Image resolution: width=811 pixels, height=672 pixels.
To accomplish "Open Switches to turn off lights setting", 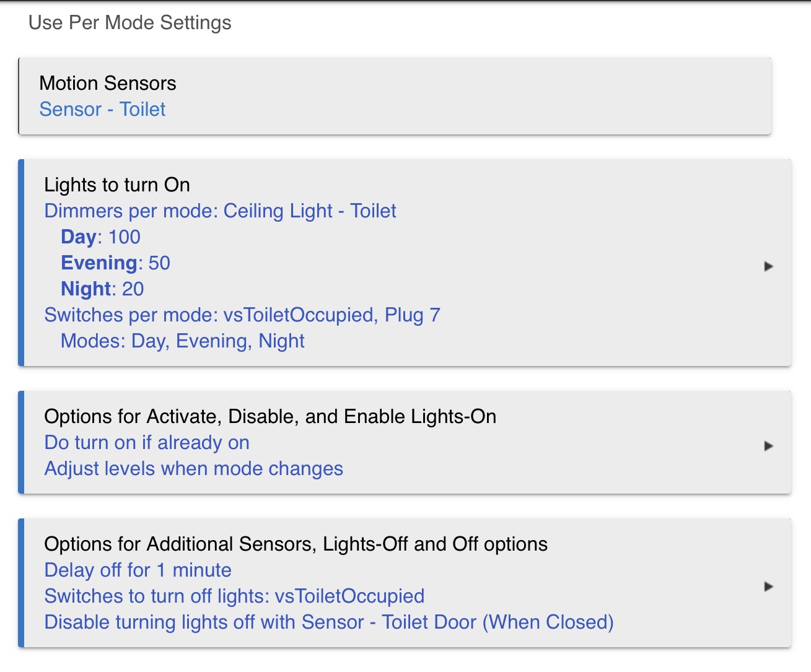I will 234,596.
